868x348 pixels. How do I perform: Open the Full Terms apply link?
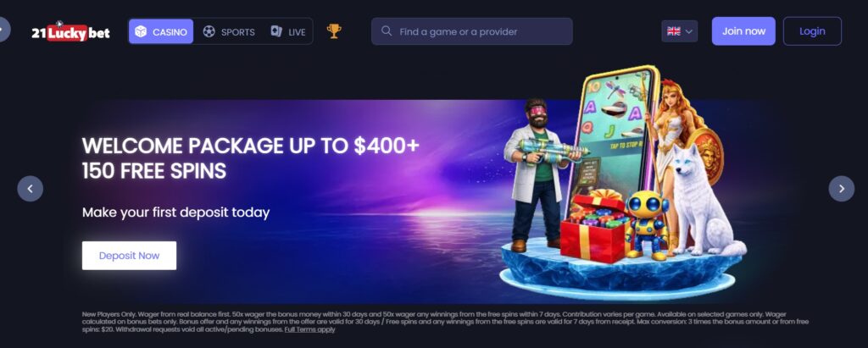click(x=310, y=329)
